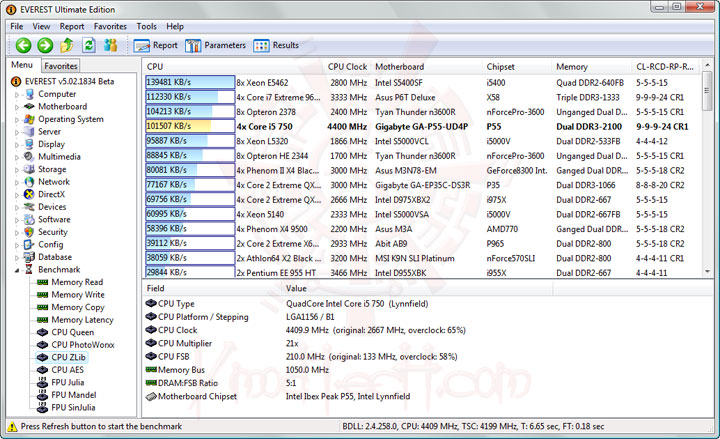Switch to the Menu tab
The image size is (720, 439).
[x=22, y=65]
